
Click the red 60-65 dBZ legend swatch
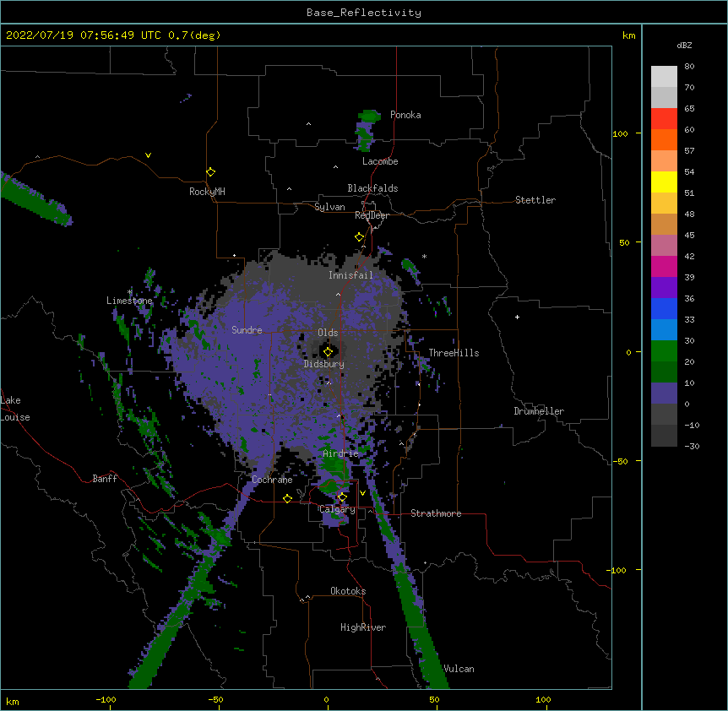point(664,119)
